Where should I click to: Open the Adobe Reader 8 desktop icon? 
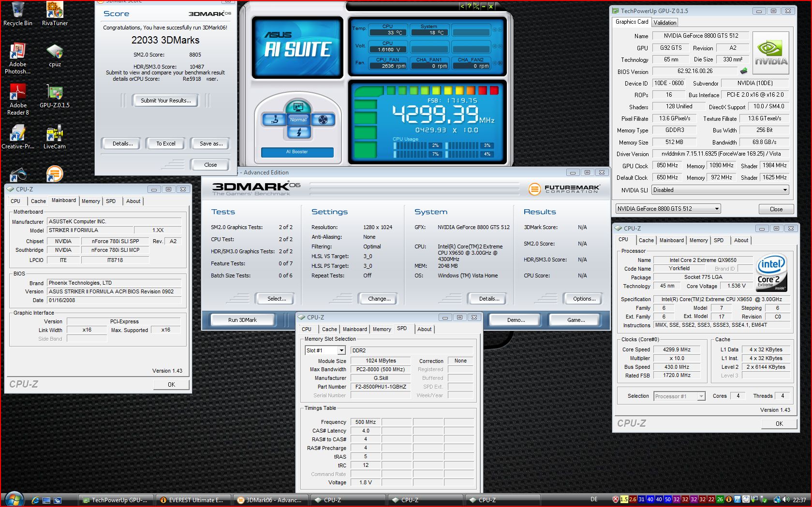(18, 99)
